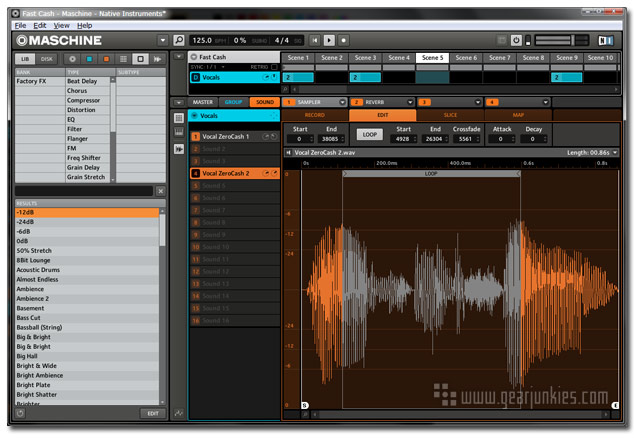Screen dimensions: 634x438
Task: Select the MASTER tab
Action: pyautogui.click(x=203, y=102)
